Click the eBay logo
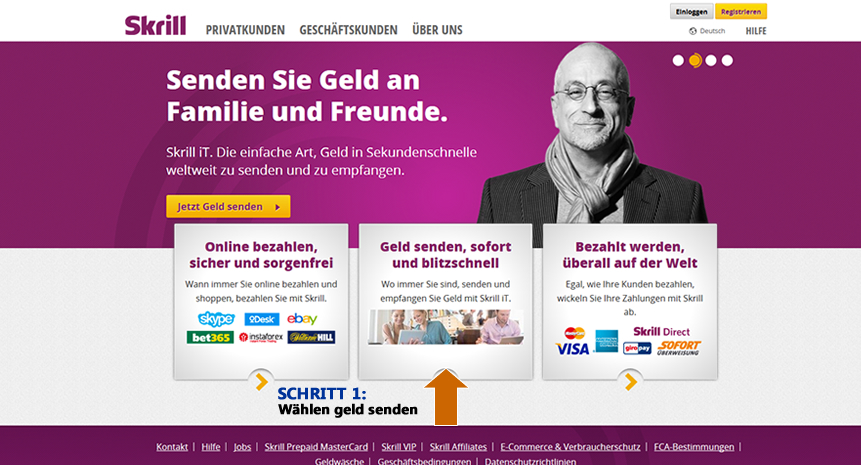861x465 pixels. (x=302, y=319)
